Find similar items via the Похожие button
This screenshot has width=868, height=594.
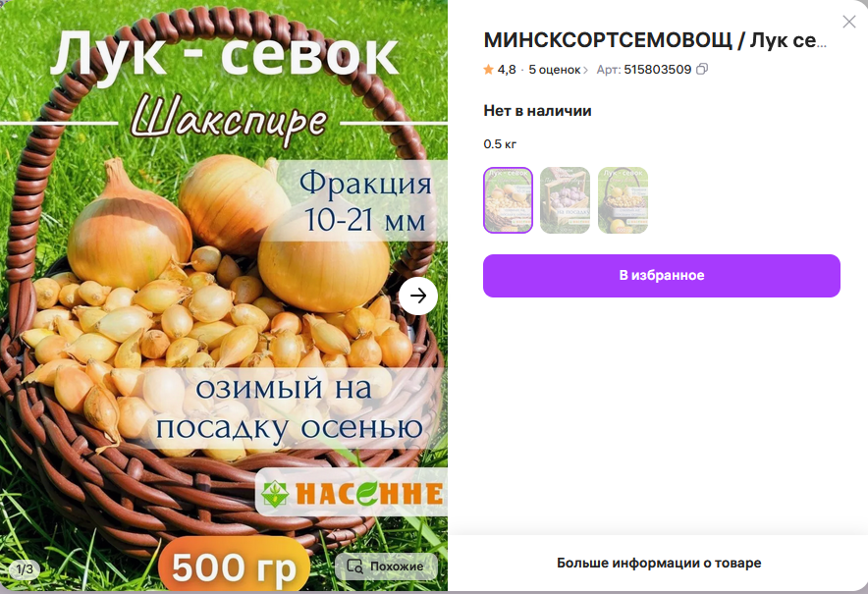386,567
